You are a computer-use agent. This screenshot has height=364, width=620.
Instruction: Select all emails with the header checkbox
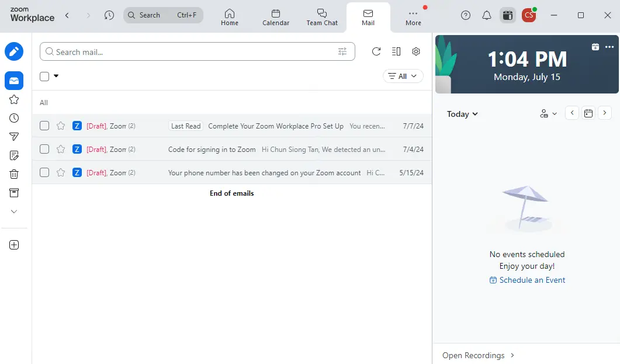tap(44, 76)
